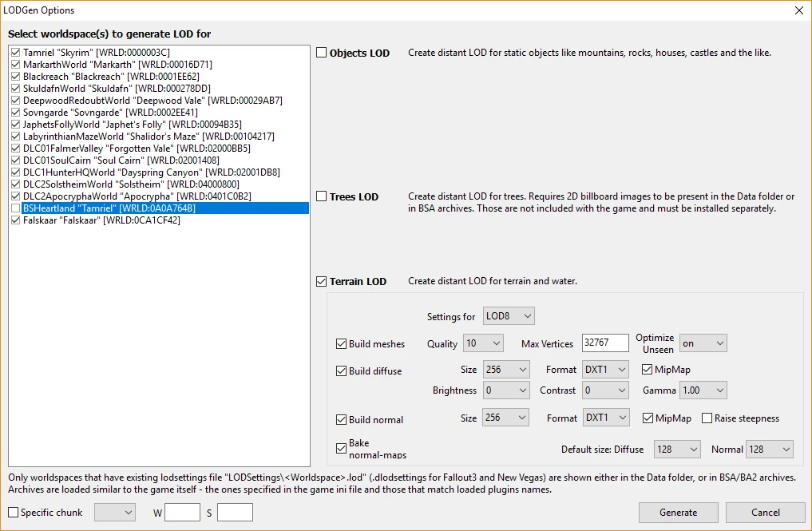812x531 pixels.
Task: Select the DLC2SolstheimWorld "Solstheim" row text
Action: [131, 184]
